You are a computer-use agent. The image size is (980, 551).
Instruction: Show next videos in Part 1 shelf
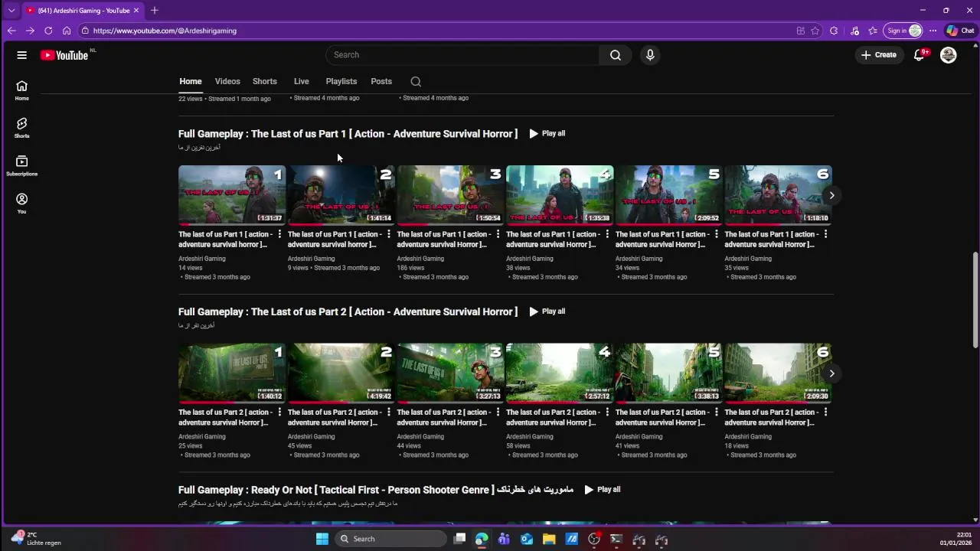[831, 195]
